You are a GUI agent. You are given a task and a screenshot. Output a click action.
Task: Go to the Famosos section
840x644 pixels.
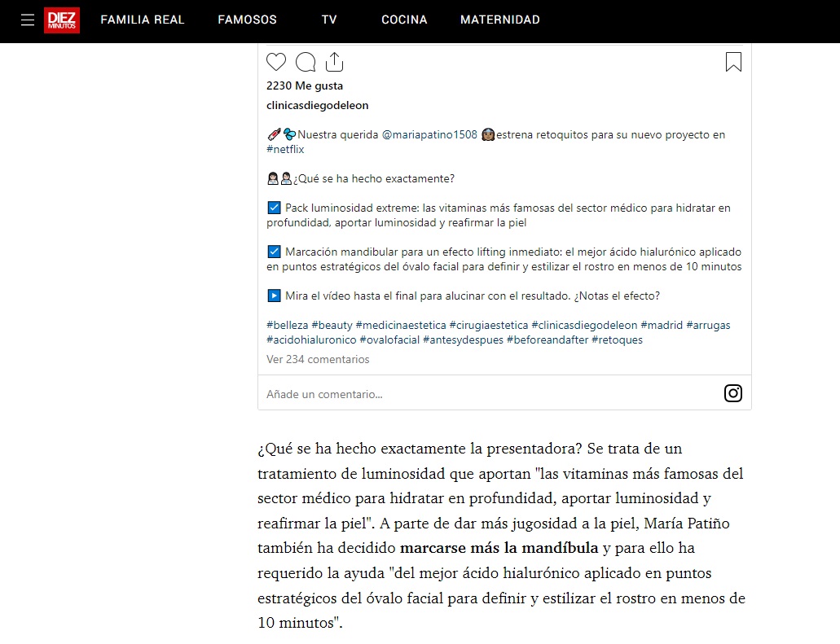247,20
